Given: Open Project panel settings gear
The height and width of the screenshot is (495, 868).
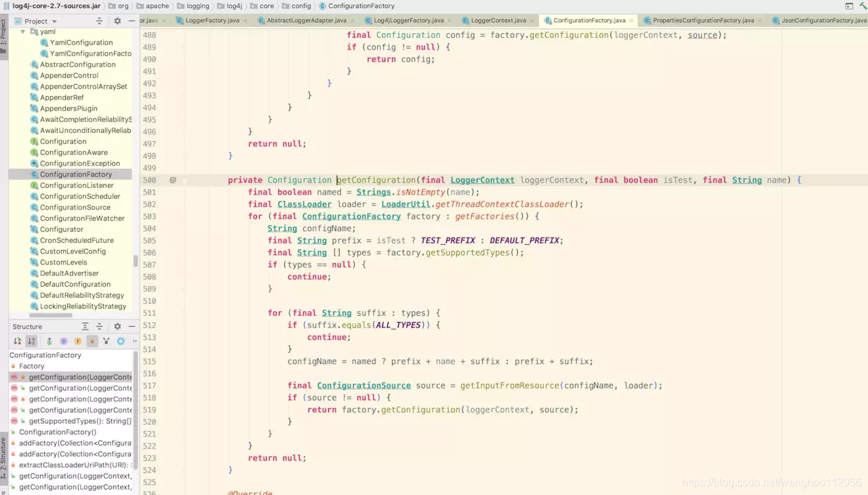Looking at the screenshot, I should 117,21.
